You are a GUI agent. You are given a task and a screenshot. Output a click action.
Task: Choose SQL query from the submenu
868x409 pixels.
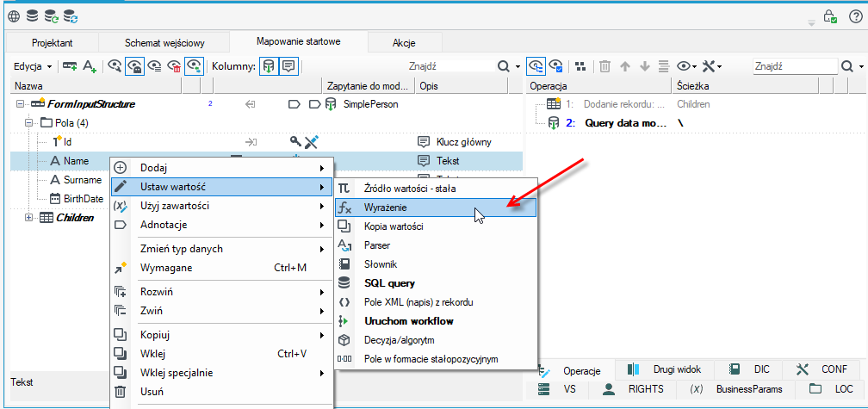pos(436,283)
